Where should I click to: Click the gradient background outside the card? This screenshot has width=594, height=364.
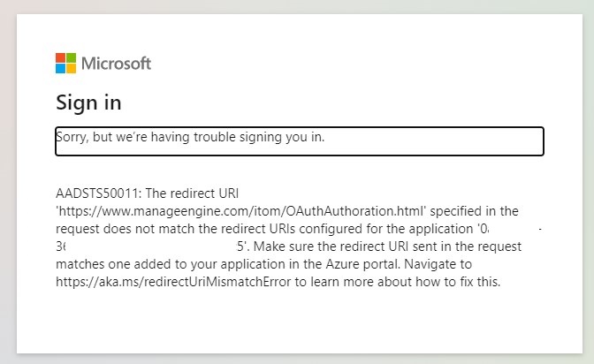7,177
